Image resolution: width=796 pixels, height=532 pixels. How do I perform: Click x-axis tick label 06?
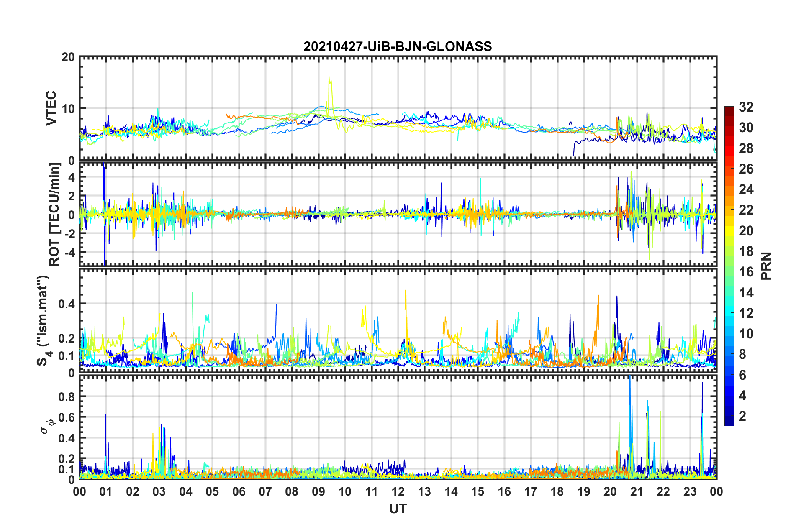[x=239, y=492]
